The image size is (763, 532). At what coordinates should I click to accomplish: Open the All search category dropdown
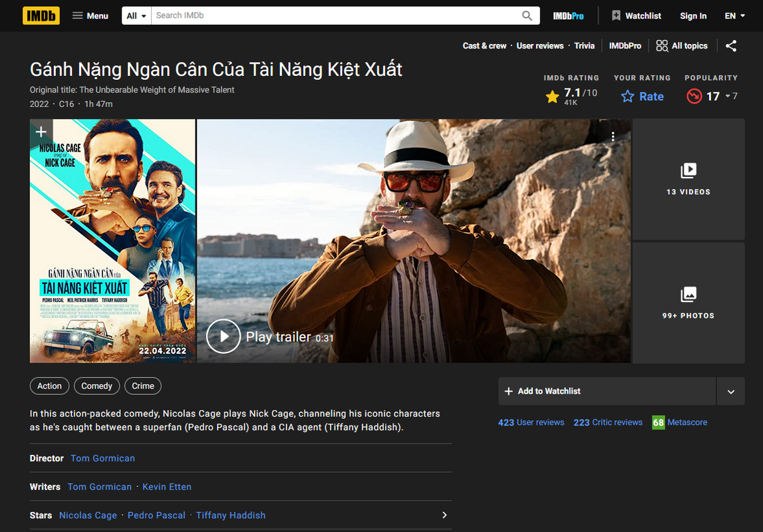(136, 15)
